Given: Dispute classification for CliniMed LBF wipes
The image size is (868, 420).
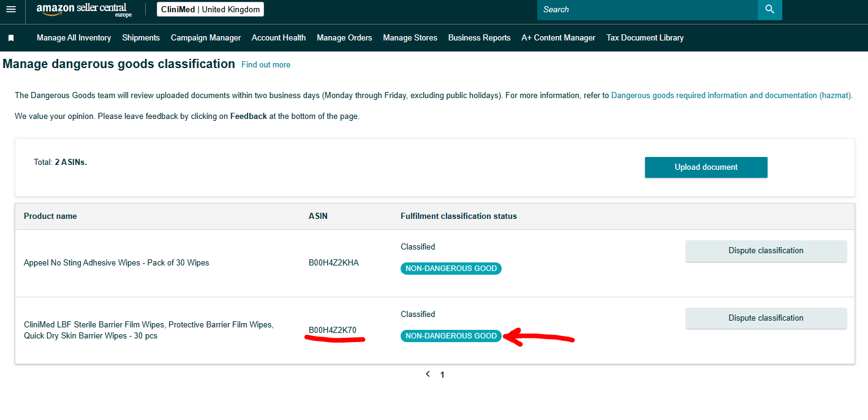Looking at the screenshot, I should [766, 318].
